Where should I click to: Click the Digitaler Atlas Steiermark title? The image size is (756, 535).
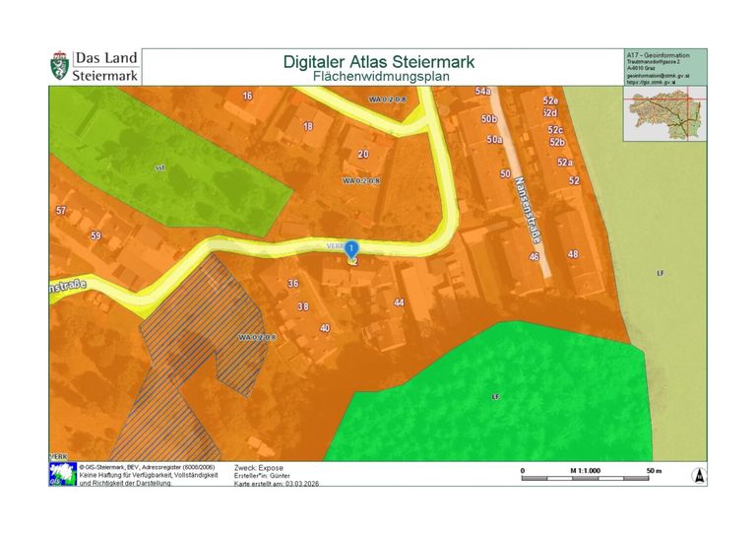pyautogui.click(x=378, y=61)
